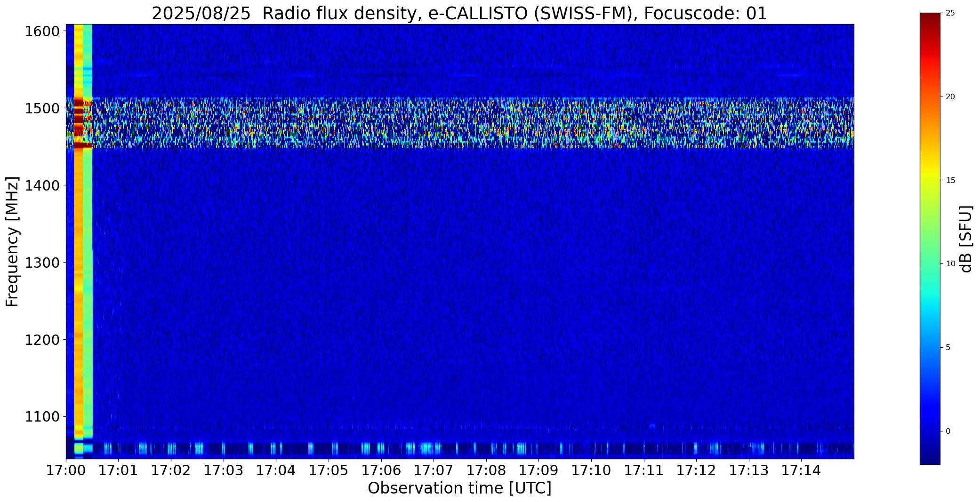Click the 1100 frequency tick label
The width and height of the screenshot is (980, 502).
click(42, 417)
